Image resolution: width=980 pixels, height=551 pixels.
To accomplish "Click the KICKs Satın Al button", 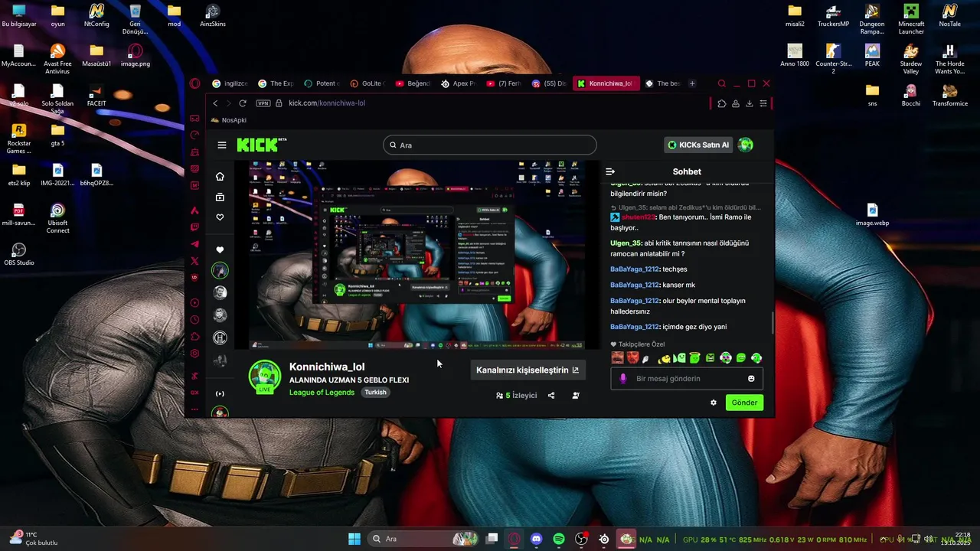I will coord(698,145).
